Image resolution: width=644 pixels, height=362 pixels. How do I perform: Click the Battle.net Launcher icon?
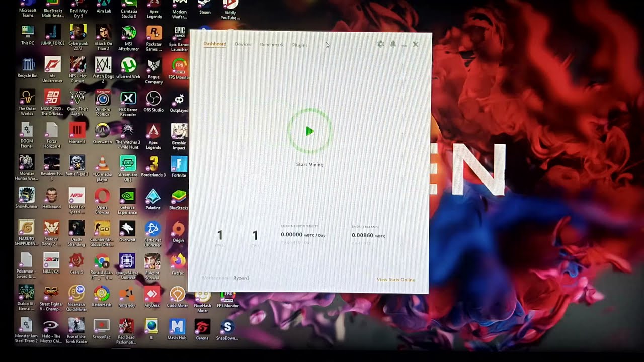(x=152, y=234)
